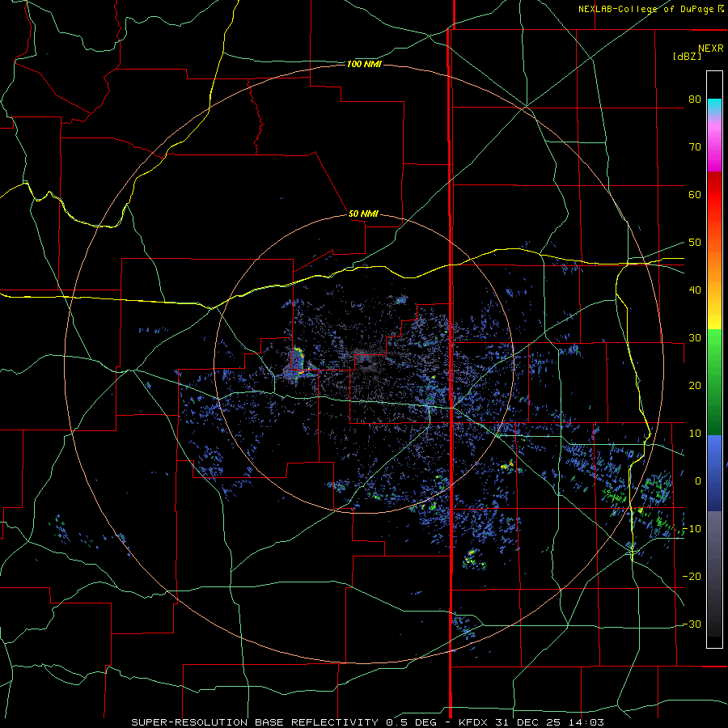The width and height of the screenshot is (728, 728).
Task: Click the 50 value on the dBZ scale
Action: pos(695,243)
